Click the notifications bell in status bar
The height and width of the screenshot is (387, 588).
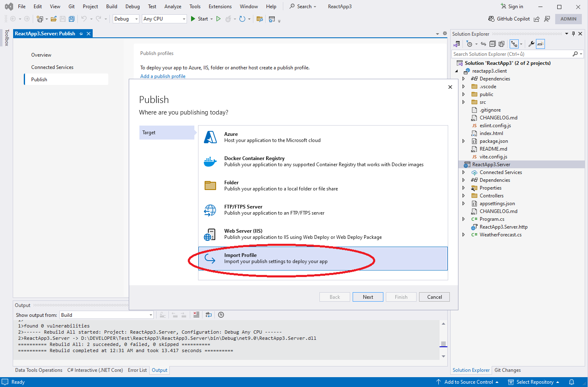(572, 382)
